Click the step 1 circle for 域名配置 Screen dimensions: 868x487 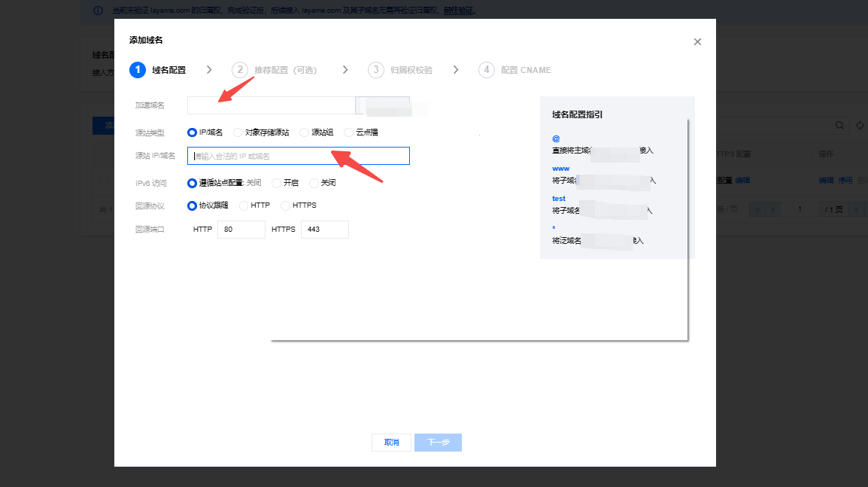point(137,70)
